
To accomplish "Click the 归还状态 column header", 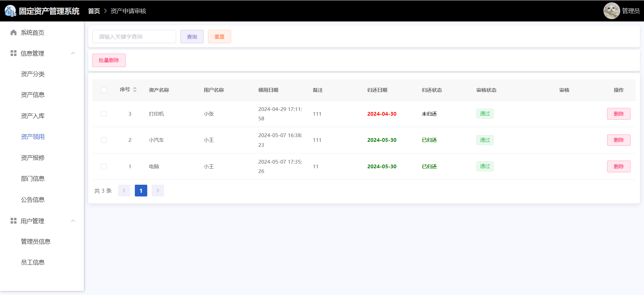I will tap(432, 90).
